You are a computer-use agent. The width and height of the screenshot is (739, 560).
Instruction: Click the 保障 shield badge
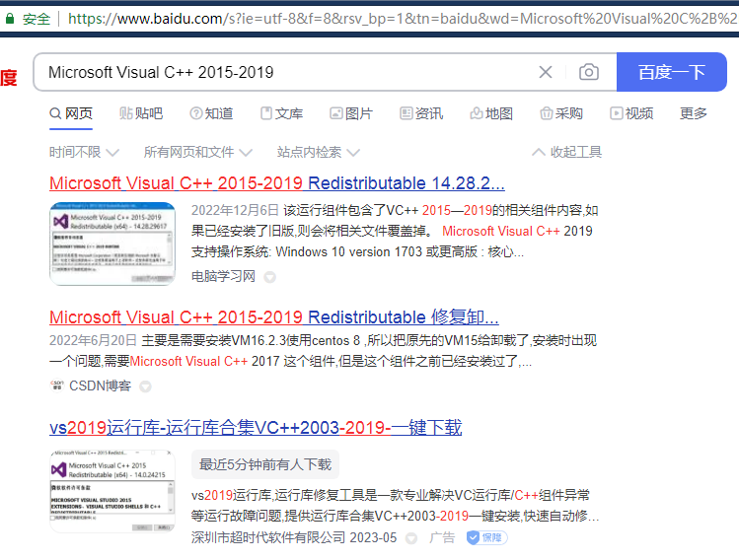(486, 537)
